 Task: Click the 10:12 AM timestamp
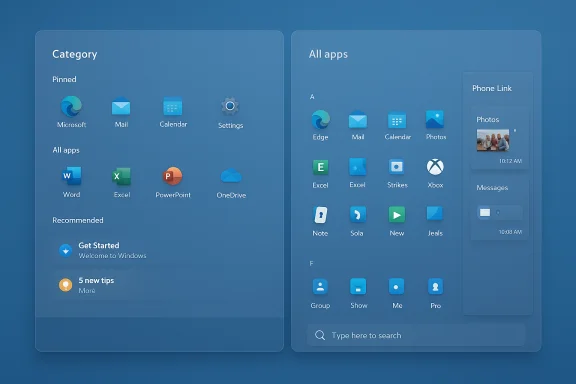[510, 161]
